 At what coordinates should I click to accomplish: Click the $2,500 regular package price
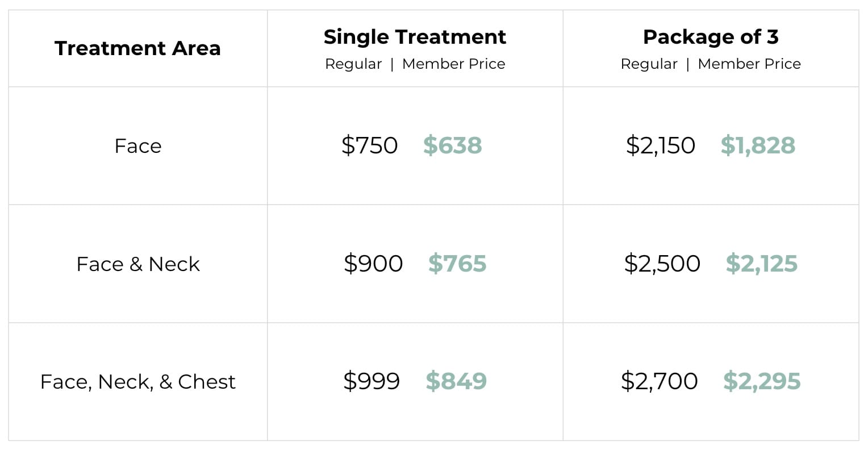tap(662, 264)
